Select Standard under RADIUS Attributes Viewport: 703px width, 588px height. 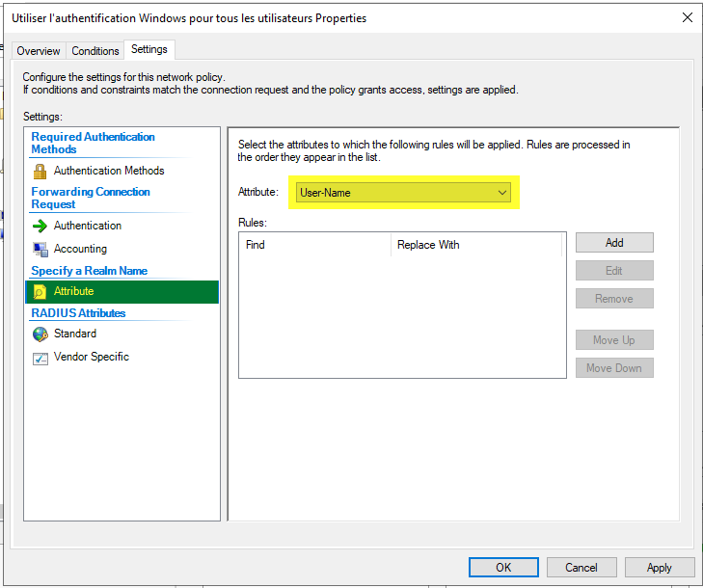75,334
